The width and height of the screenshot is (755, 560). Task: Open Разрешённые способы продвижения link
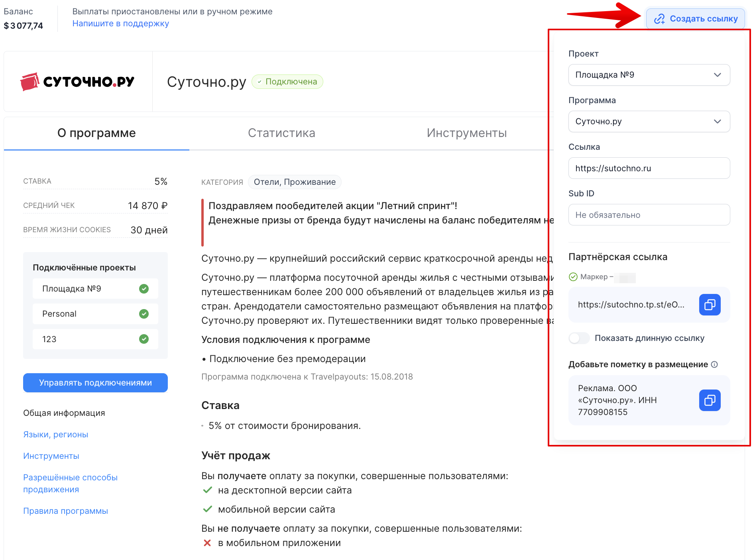pos(70,484)
